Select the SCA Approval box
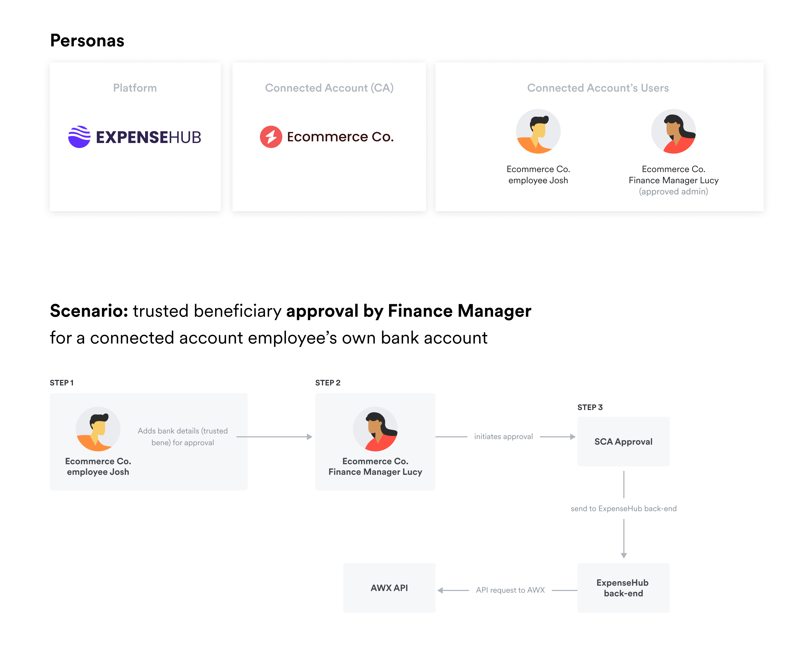 point(623,442)
